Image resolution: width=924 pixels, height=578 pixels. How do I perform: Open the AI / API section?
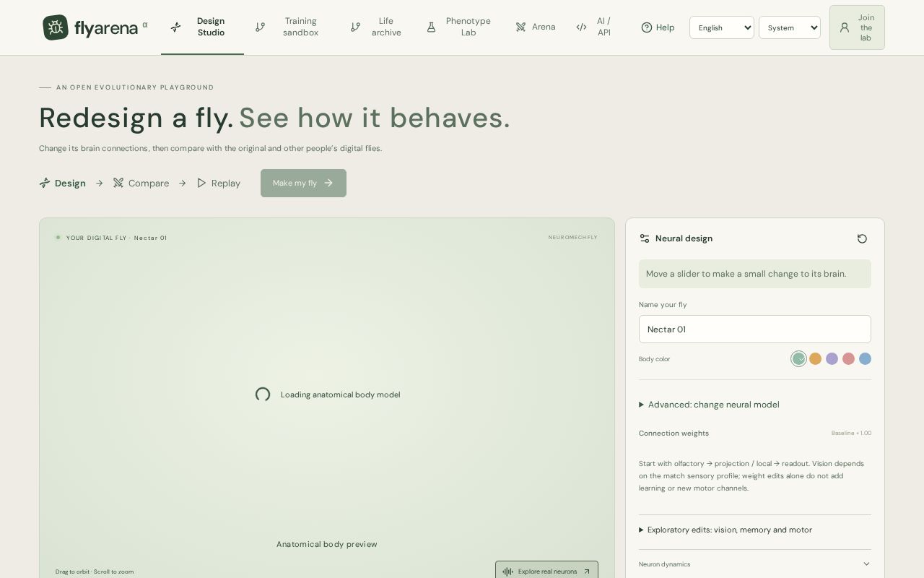(x=594, y=27)
